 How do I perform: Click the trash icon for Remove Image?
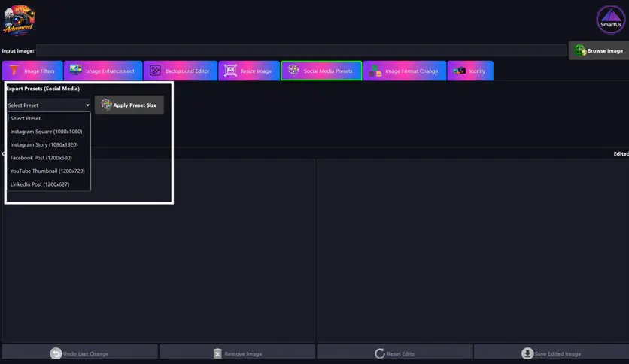(217, 353)
